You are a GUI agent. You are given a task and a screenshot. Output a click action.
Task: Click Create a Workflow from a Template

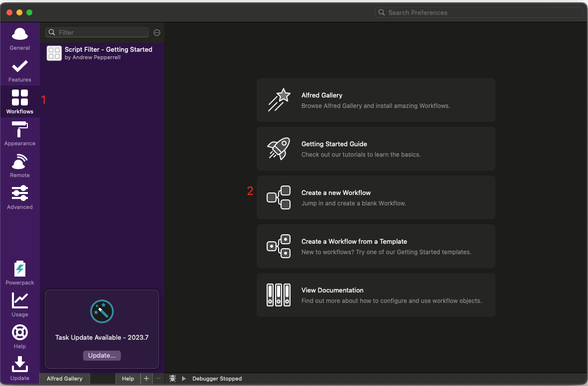(x=376, y=246)
